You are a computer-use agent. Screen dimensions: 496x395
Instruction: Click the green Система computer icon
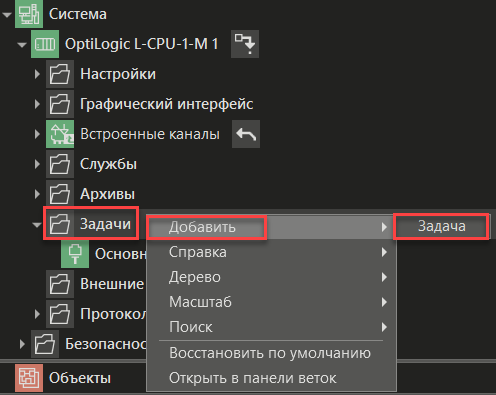pos(29,14)
